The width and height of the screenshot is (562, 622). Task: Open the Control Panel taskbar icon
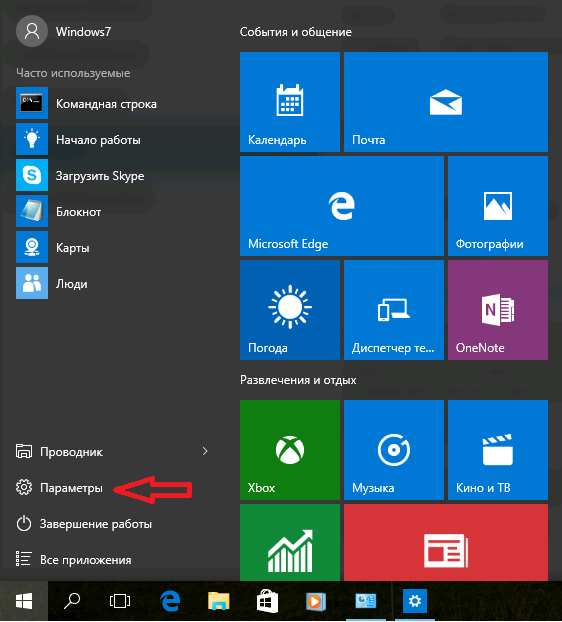click(x=365, y=601)
